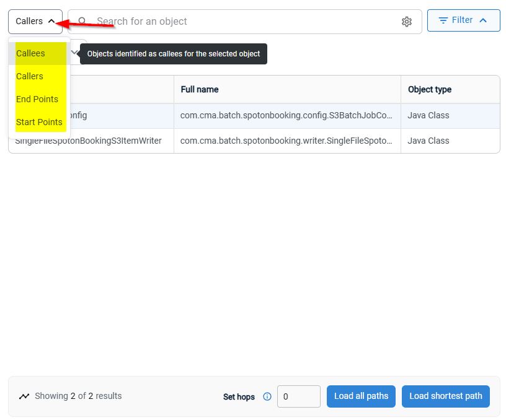Expand the partially hidden dropdown chevron
506x420 pixels.
pos(74,52)
